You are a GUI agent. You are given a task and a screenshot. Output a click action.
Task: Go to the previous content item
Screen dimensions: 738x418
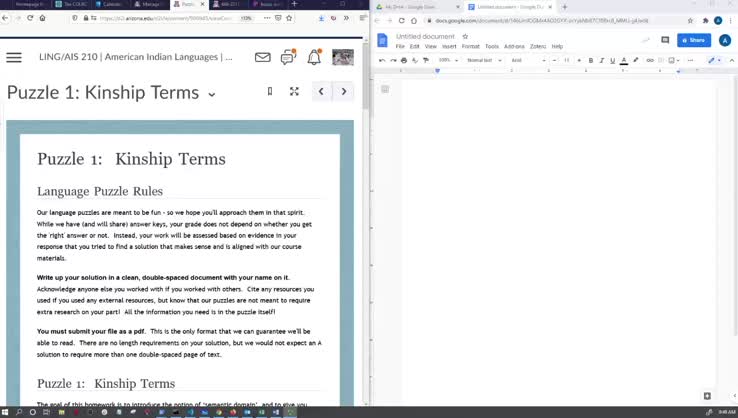[321, 91]
